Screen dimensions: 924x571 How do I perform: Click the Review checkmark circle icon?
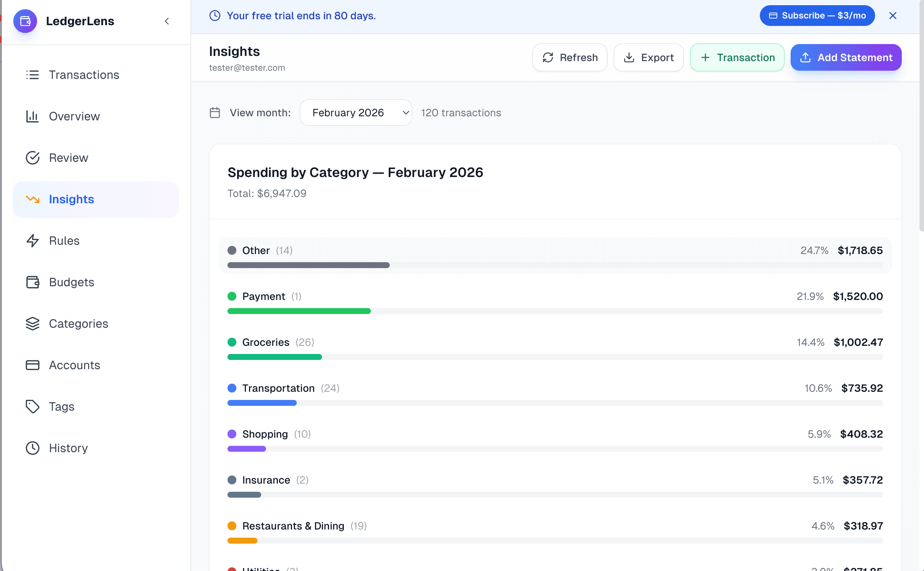pos(33,158)
